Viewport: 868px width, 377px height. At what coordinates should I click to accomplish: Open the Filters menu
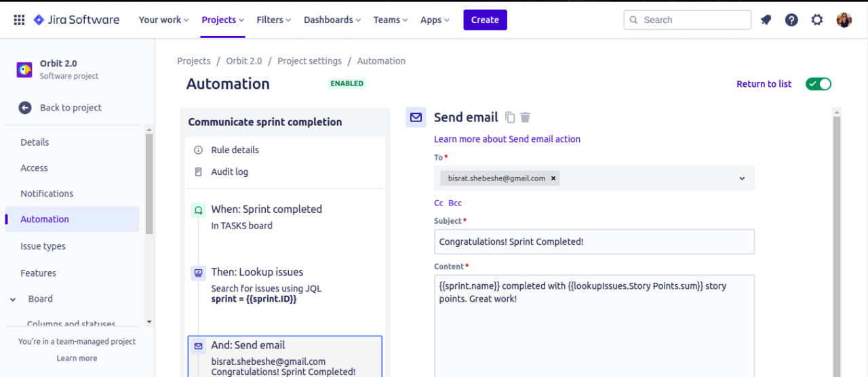[274, 20]
